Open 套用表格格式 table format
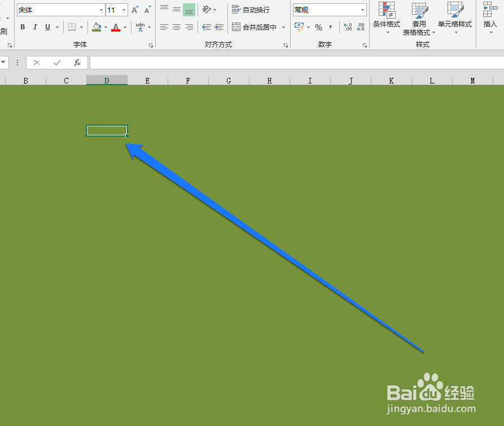This screenshot has height=426, width=504. coord(419,19)
